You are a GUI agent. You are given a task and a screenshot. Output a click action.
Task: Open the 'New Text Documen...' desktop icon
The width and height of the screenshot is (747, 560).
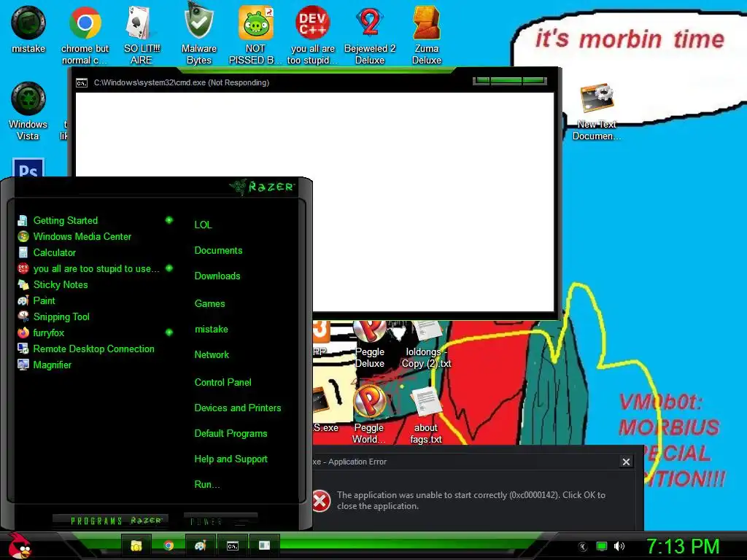click(x=597, y=112)
